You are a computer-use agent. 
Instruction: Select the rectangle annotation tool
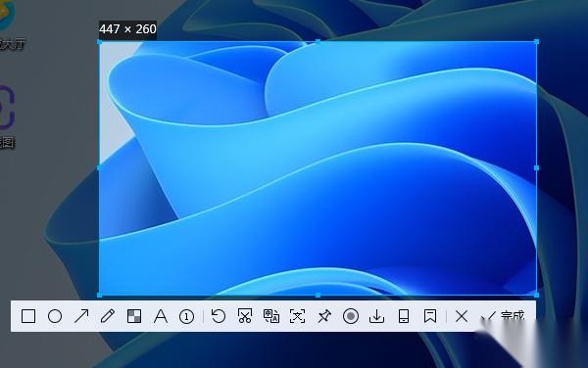tap(28, 316)
